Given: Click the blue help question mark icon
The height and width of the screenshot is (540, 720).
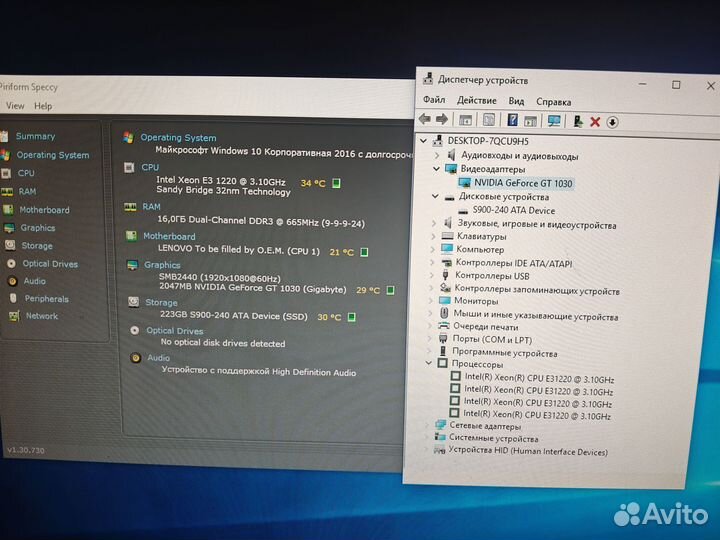Looking at the screenshot, I should (512, 120).
